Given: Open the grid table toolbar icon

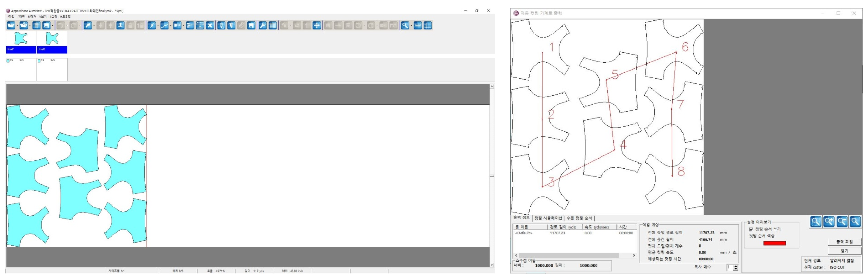Looking at the screenshot, I should [273, 25].
